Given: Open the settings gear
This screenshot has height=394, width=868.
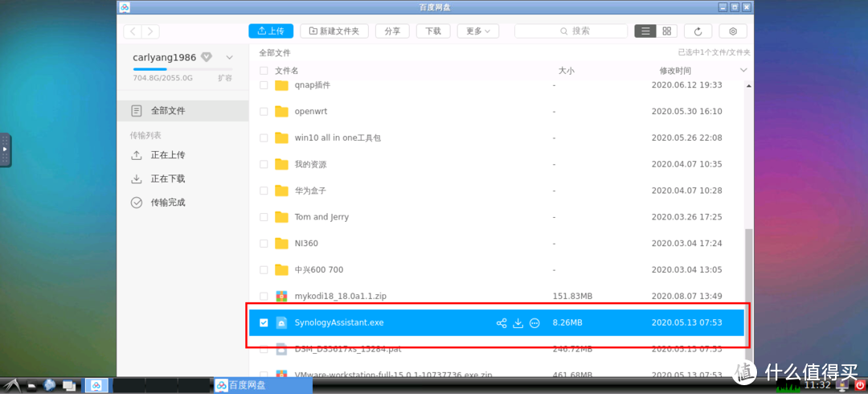Looking at the screenshot, I should tap(733, 31).
